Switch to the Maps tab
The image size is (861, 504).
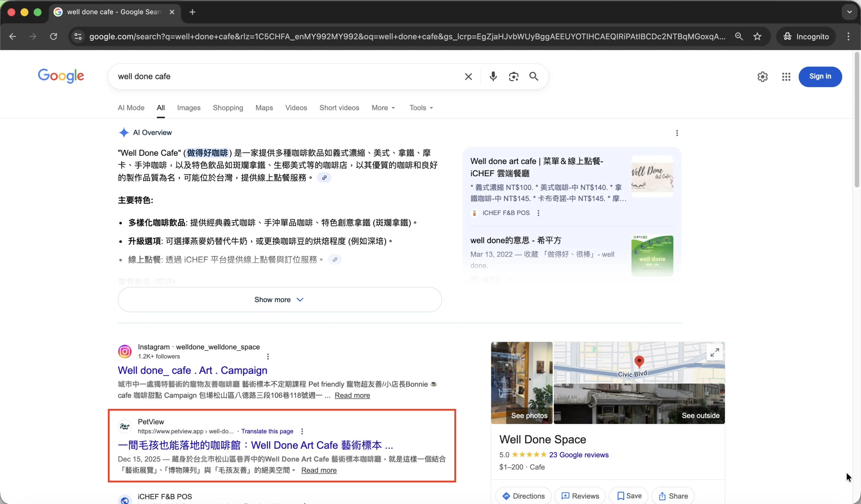tap(264, 108)
